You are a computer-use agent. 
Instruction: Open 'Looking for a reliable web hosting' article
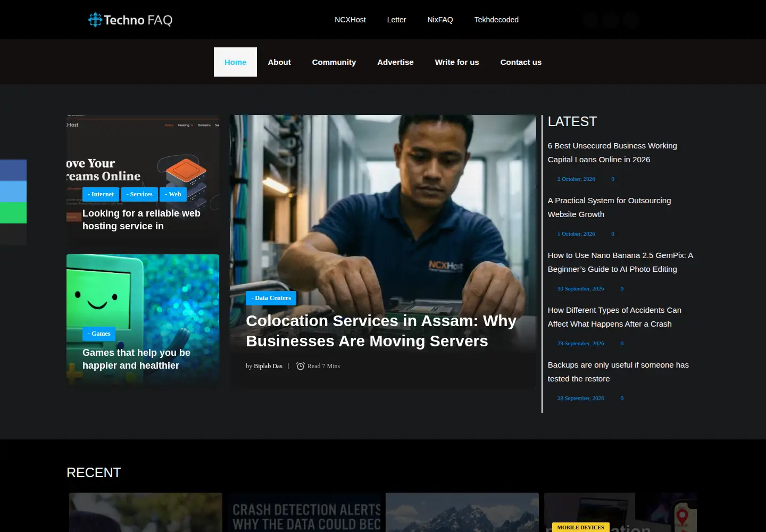tap(141, 220)
